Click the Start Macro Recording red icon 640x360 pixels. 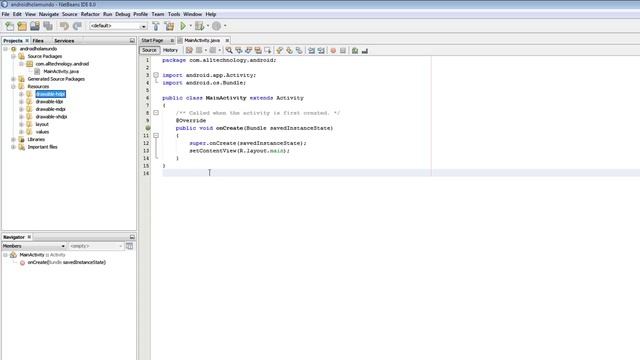click(333, 50)
